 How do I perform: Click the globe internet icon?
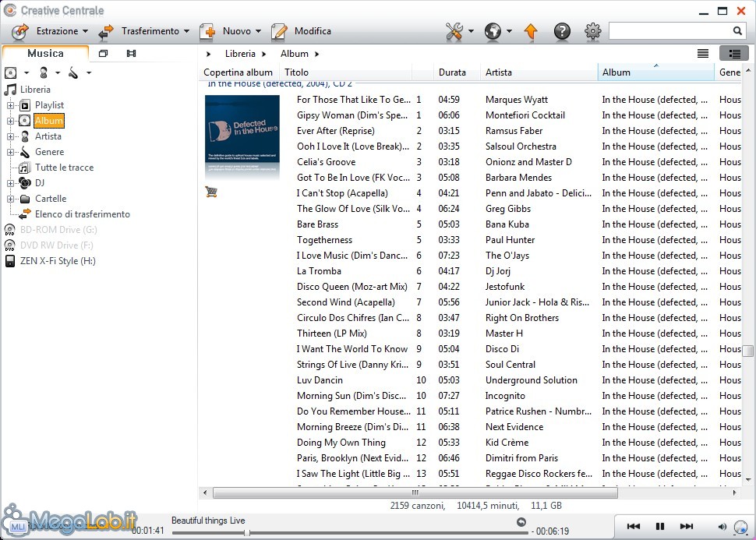(493, 31)
